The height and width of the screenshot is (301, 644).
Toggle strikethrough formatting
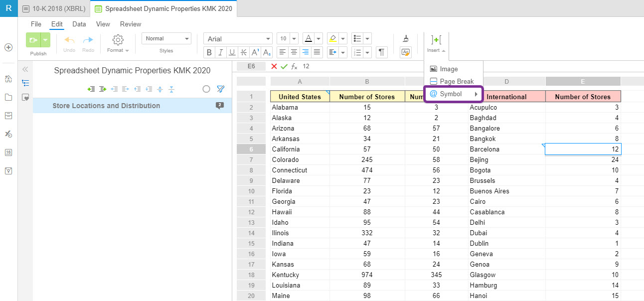coord(243,52)
